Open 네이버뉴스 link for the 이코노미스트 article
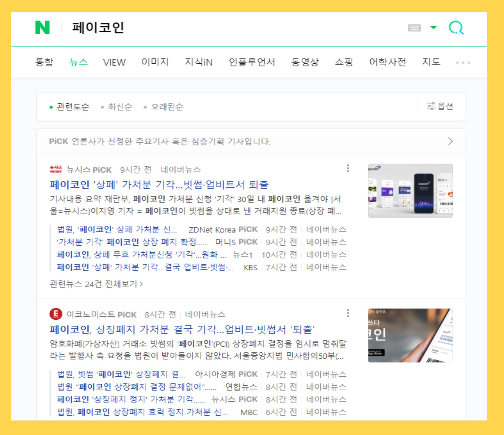 [205, 315]
